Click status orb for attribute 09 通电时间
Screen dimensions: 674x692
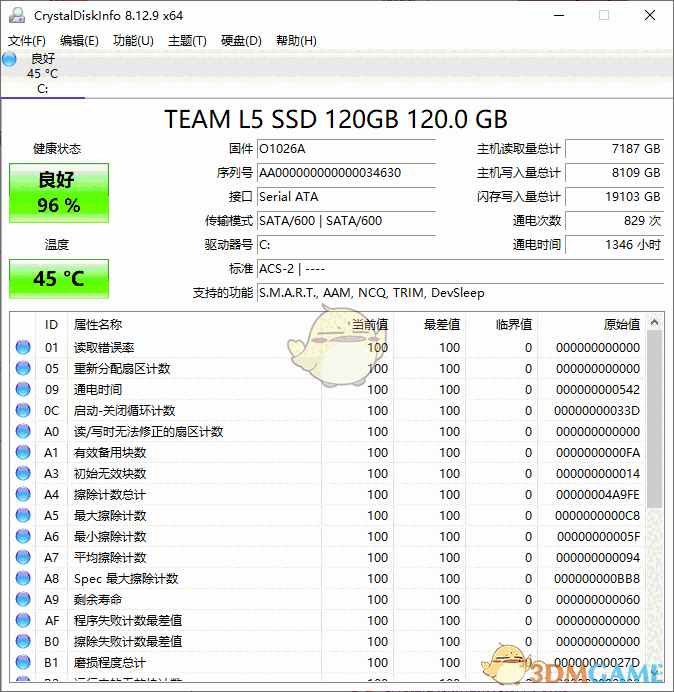(x=23, y=389)
